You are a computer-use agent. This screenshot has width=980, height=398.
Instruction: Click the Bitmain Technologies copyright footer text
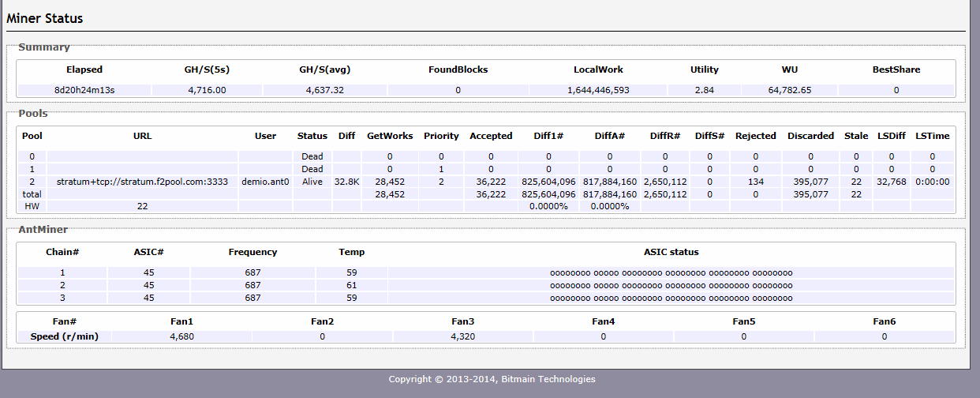[492, 379]
